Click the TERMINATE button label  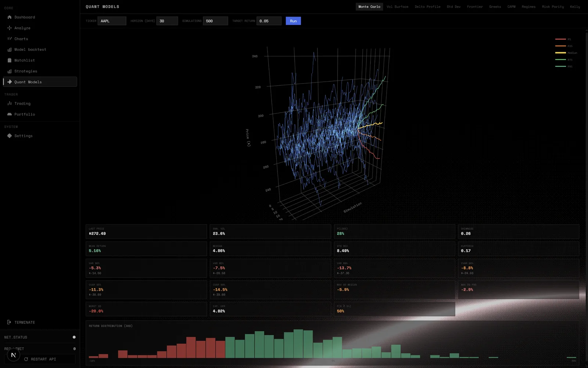coord(25,322)
